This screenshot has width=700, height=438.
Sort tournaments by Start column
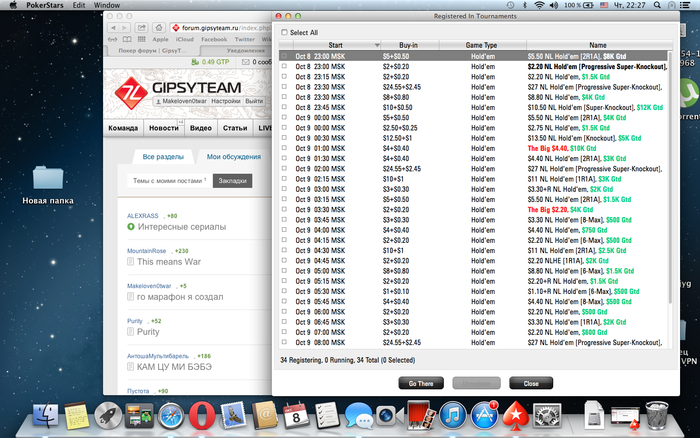click(337, 45)
